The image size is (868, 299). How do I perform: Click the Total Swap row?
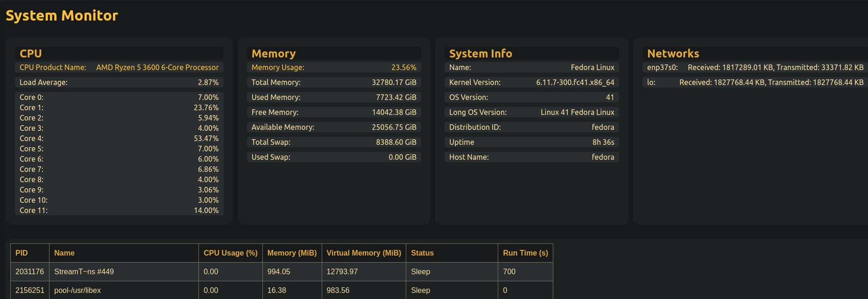(x=334, y=142)
